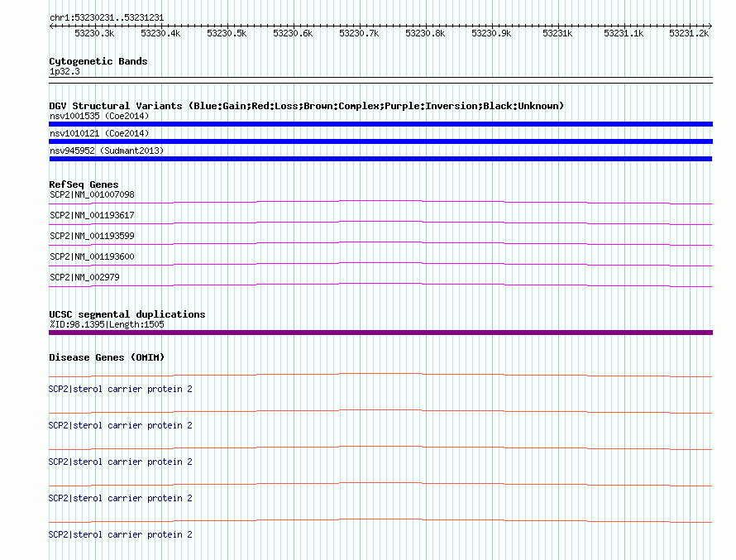Click the 53230.6k ruler tick label
Viewport: 736px width, 560px height.
(x=293, y=34)
